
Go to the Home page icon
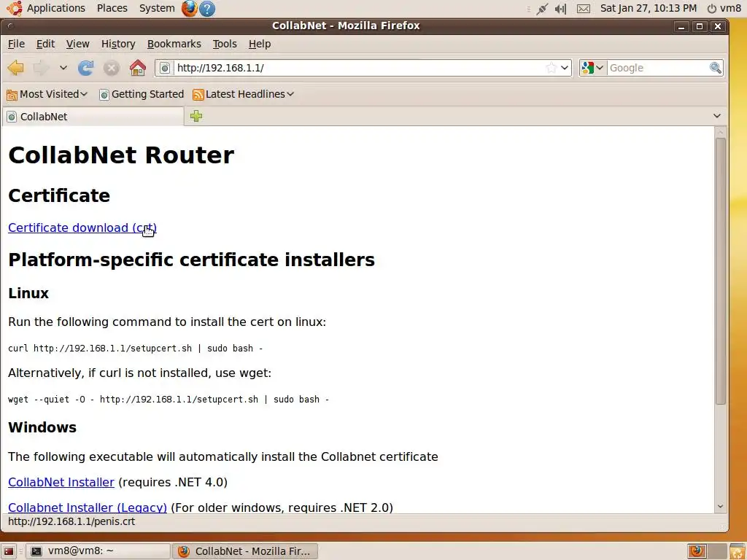point(138,68)
